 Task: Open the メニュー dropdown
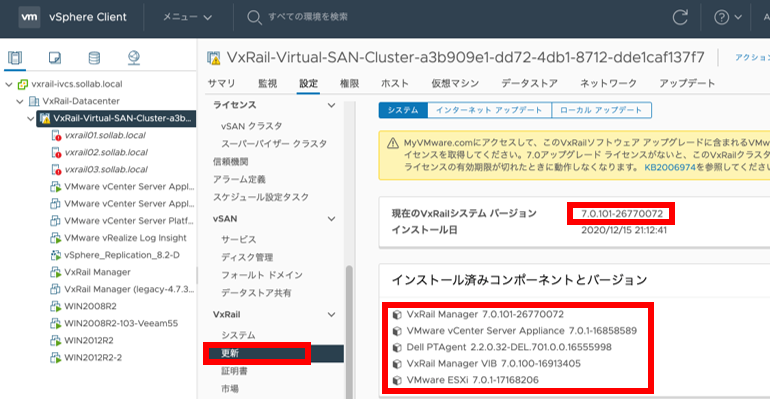[x=188, y=17]
